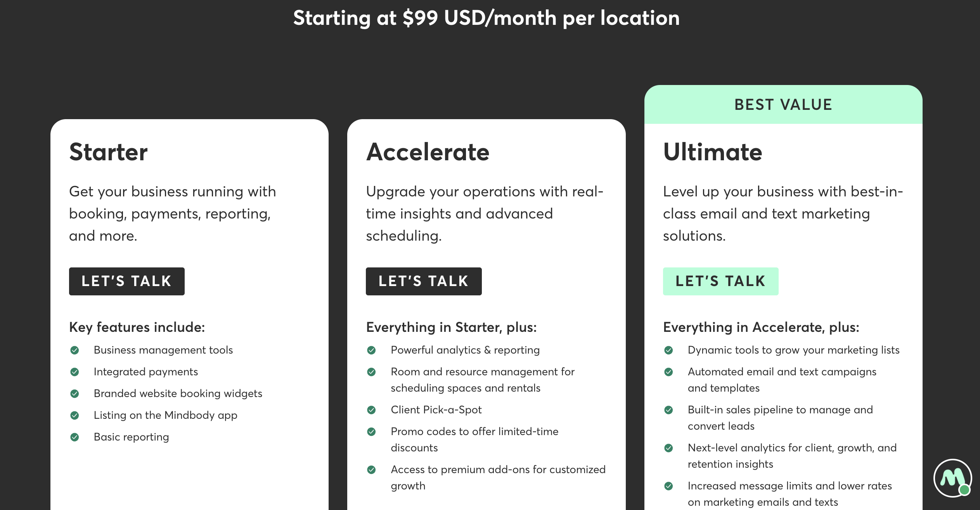Select the Starter plan heading
Viewport: 980px width, 510px height.
click(109, 152)
